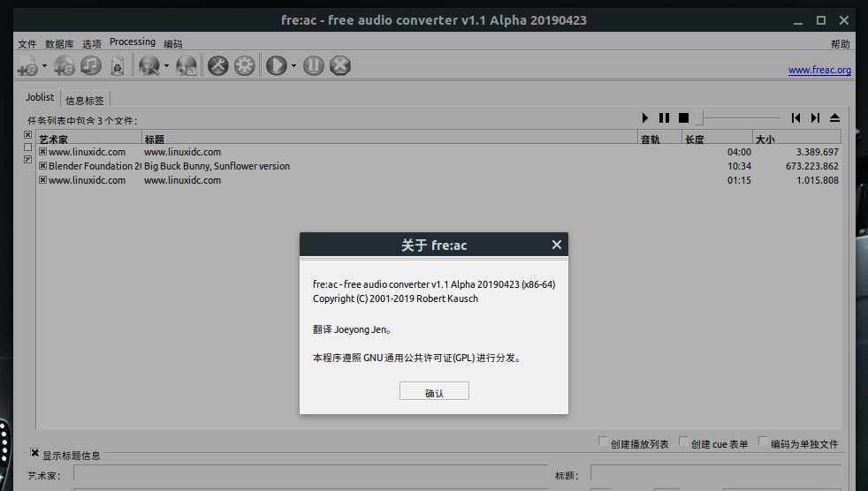Viewport: 868px width, 491px height.
Task: Enable the 创建 cue 表单 checkbox
Action: tap(683, 442)
